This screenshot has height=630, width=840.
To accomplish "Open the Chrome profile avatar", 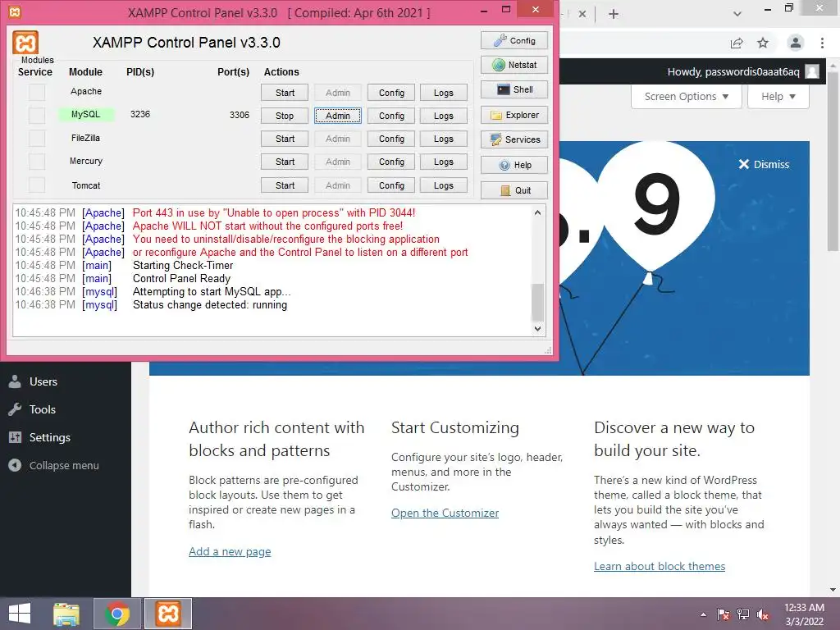I will coord(796,43).
